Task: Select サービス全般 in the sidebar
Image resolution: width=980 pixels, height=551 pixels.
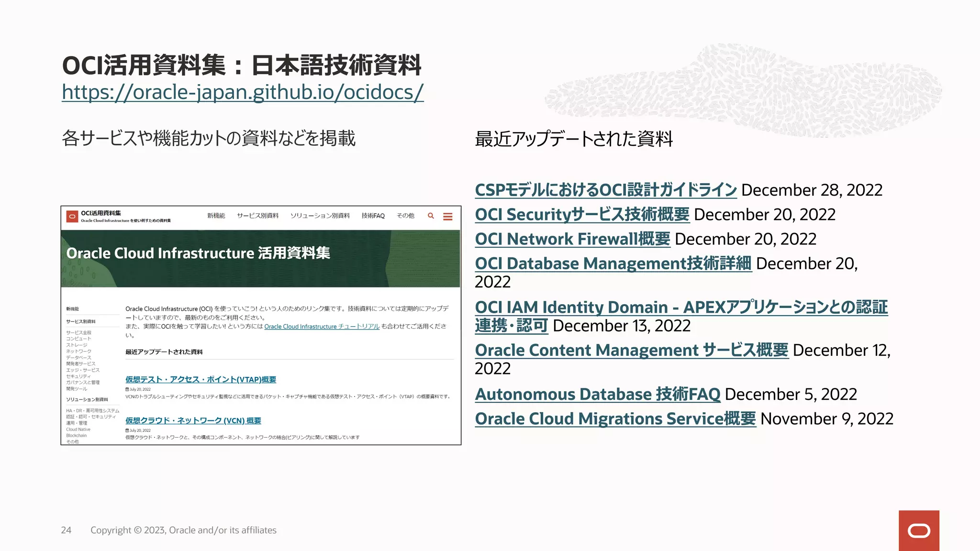Action: [x=78, y=332]
